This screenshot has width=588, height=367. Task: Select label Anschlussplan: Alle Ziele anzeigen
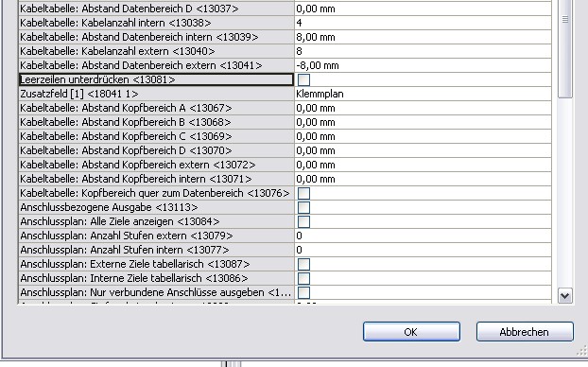point(156,221)
